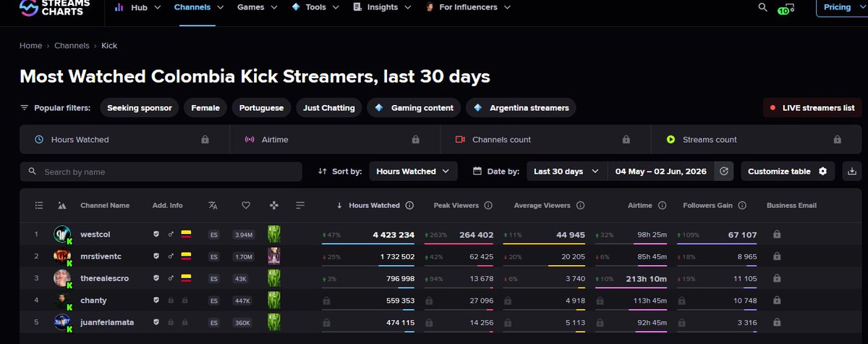Toggle the Argentina streamers filter
The width and height of the screenshot is (868, 344).
521,108
